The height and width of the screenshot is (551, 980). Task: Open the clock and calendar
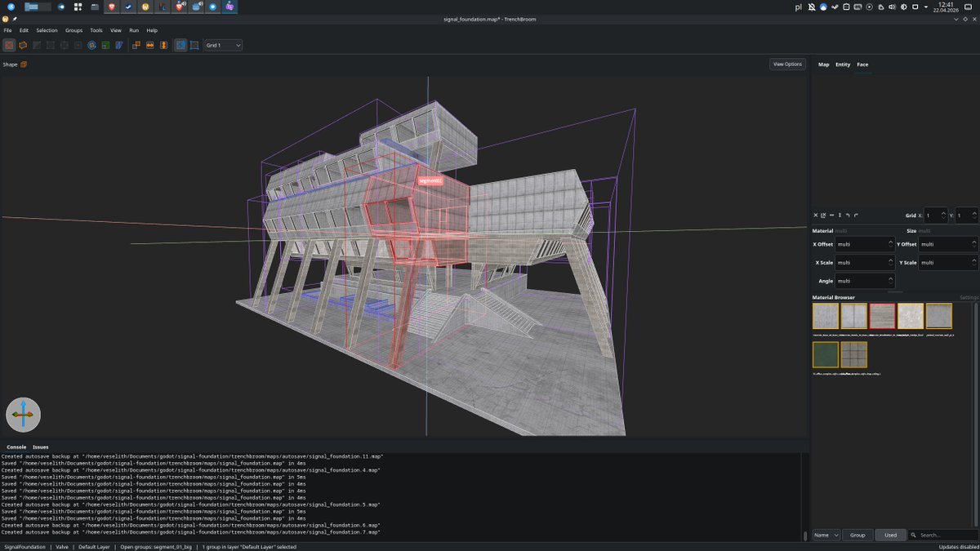pyautogui.click(x=946, y=7)
